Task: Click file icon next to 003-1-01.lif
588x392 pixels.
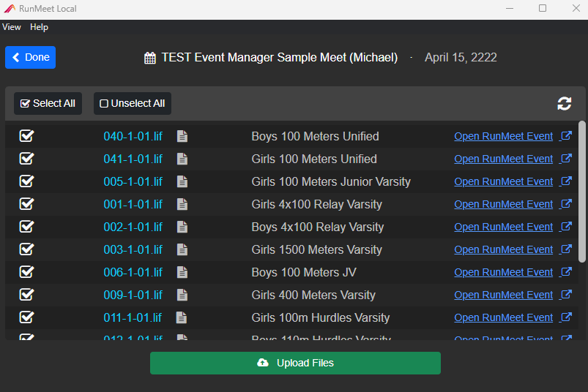Action: (182, 249)
